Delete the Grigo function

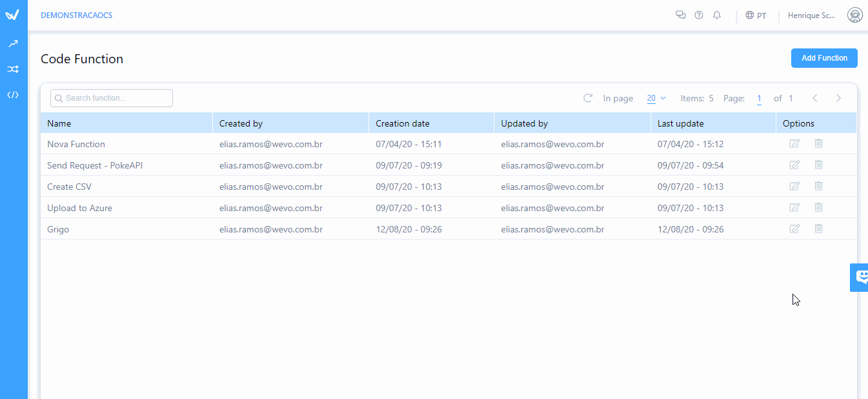[x=818, y=229]
